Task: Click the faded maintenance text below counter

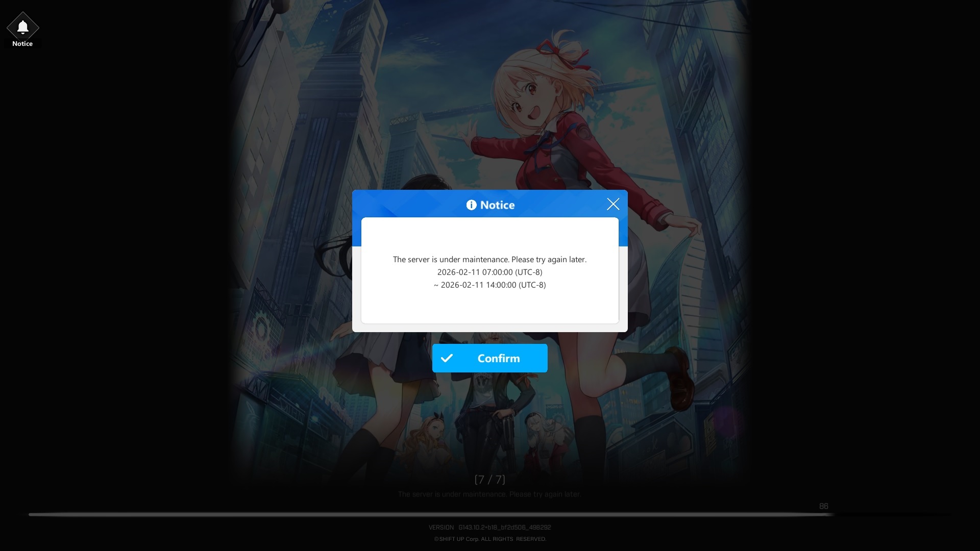Action: click(489, 494)
